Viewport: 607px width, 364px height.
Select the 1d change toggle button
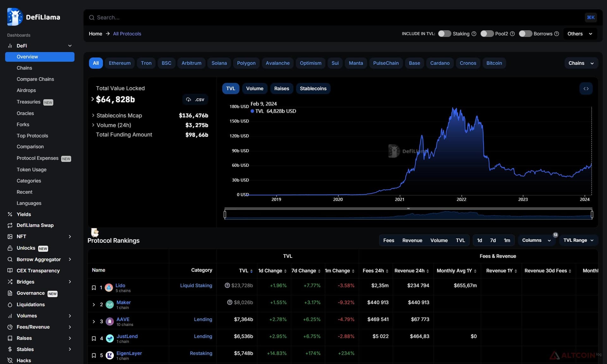(479, 240)
